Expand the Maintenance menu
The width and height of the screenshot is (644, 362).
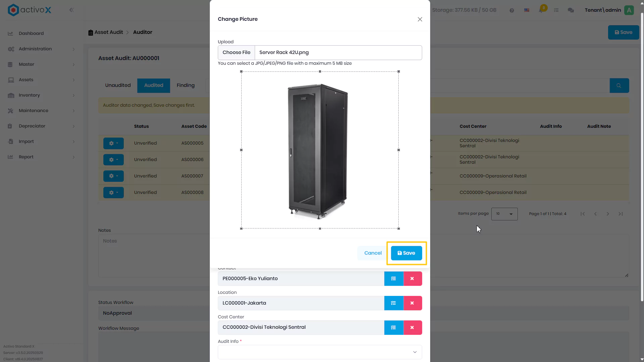point(41,111)
